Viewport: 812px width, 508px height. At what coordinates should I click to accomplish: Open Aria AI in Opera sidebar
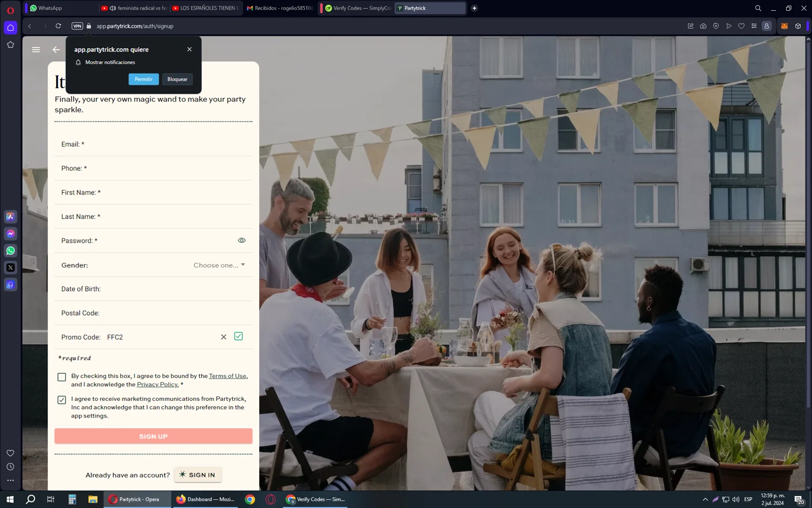click(10, 217)
